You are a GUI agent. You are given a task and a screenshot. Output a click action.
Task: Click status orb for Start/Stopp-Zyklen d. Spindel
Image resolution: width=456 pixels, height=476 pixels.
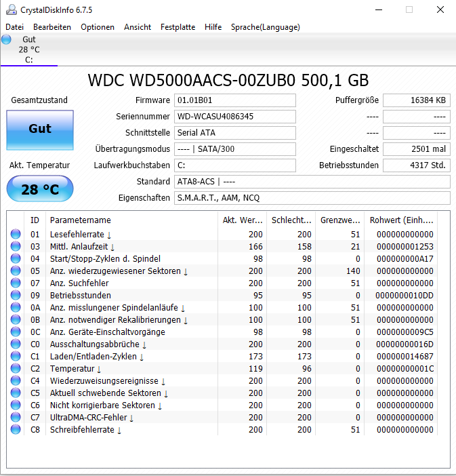[16, 258]
